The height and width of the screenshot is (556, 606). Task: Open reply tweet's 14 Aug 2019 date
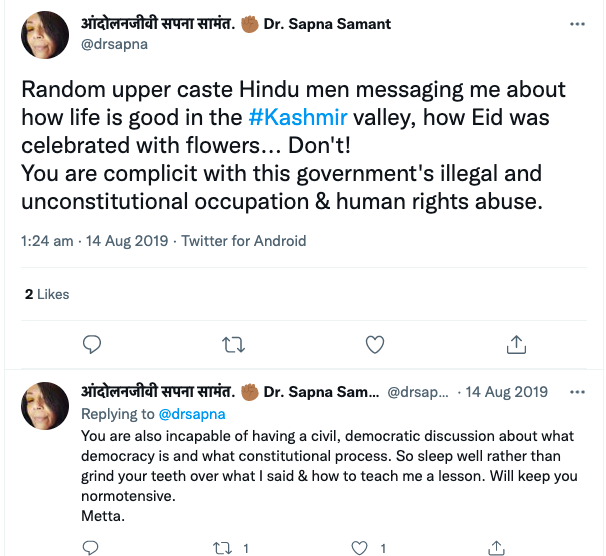(x=506, y=392)
